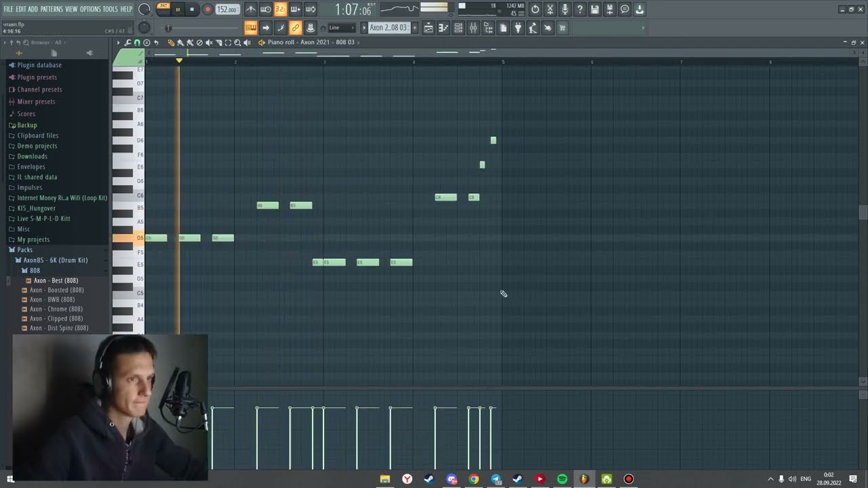Expand Mixer presets folder

coord(36,102)
